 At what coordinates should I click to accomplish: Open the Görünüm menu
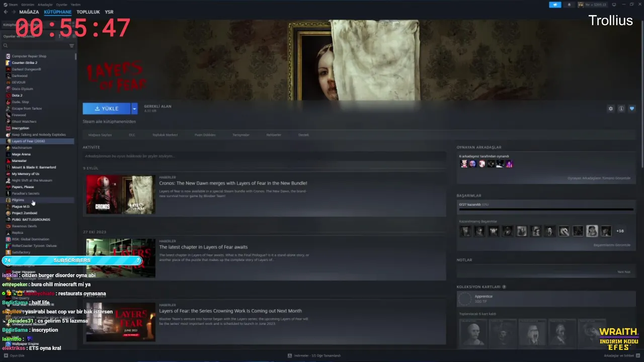pos(28,5)
